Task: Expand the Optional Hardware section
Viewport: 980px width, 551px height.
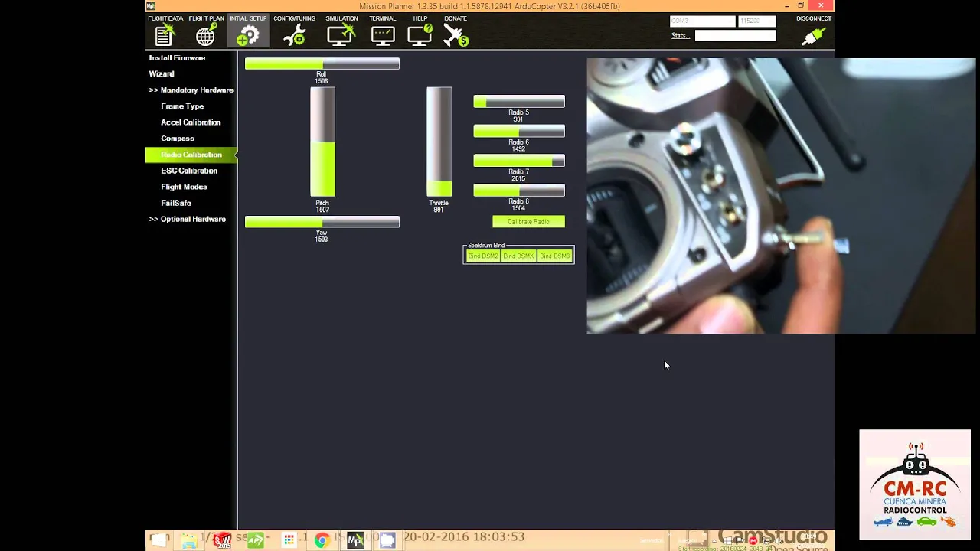Action: click(188, 220)
